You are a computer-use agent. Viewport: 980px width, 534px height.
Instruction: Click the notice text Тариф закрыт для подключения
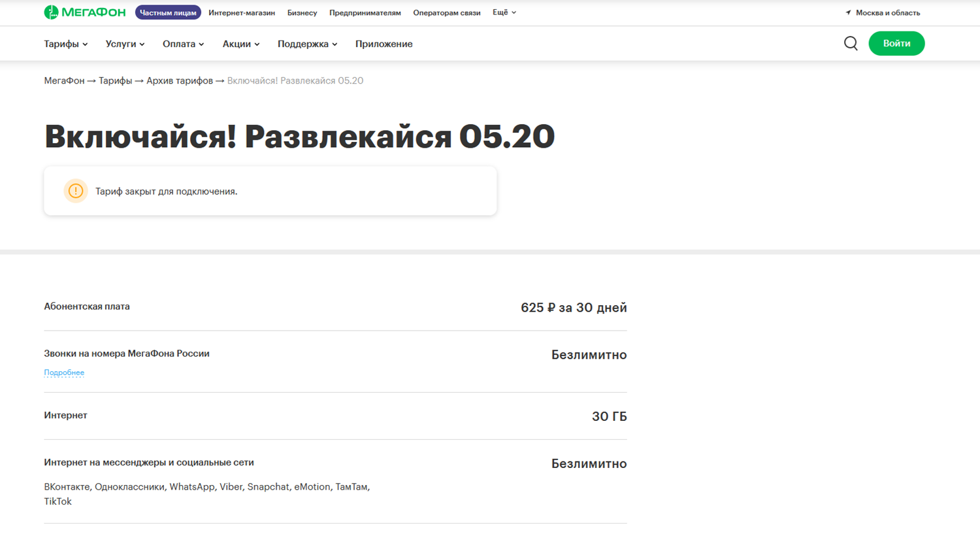pyautogui.click(x=167, y=192)
